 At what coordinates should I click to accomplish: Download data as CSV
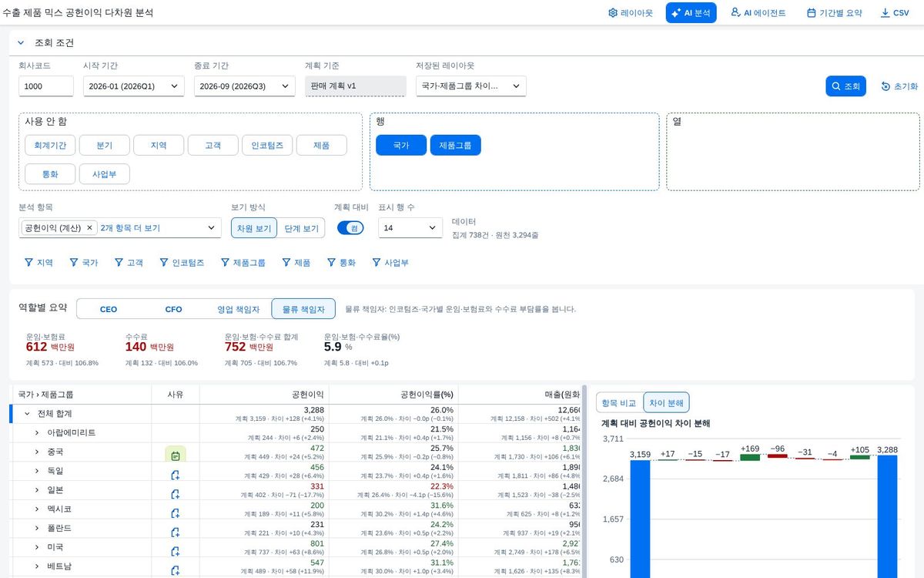(x=895, y=13)
